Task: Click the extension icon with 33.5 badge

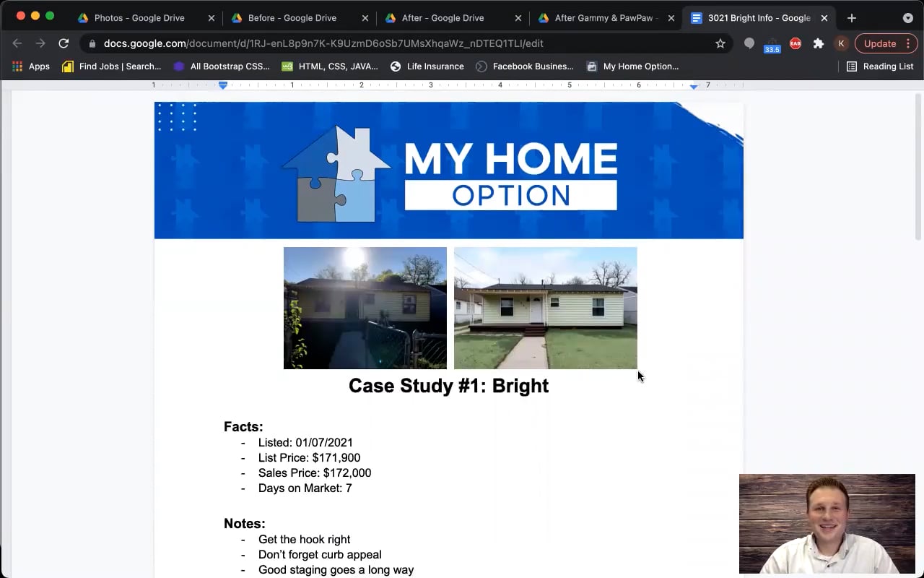Action: [x=772, y=46]
